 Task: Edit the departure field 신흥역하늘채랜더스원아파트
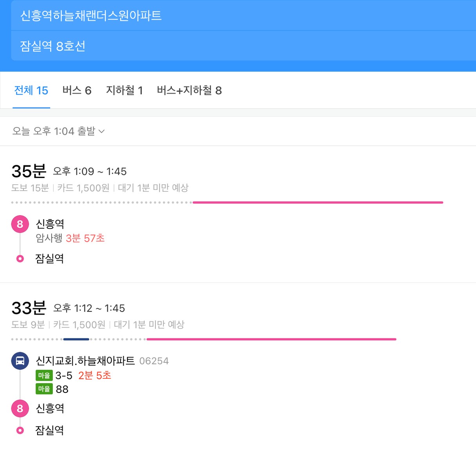(x=243, y=15)
